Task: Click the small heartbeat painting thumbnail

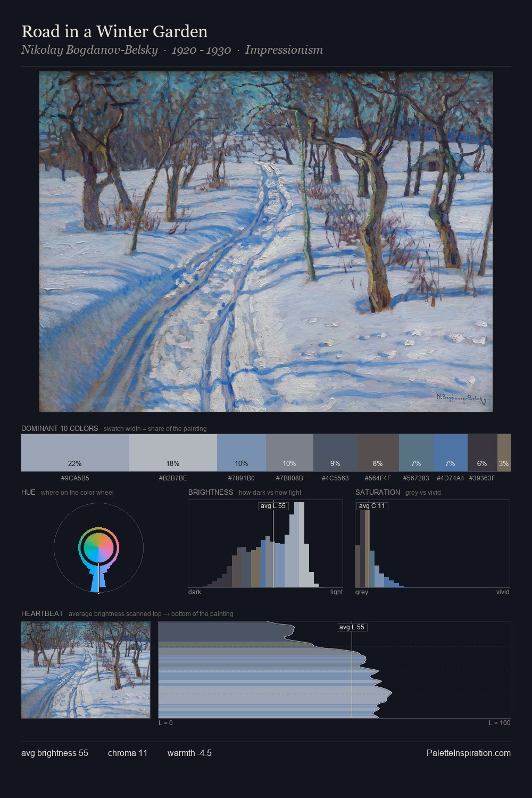Action: tap(86, 670)
